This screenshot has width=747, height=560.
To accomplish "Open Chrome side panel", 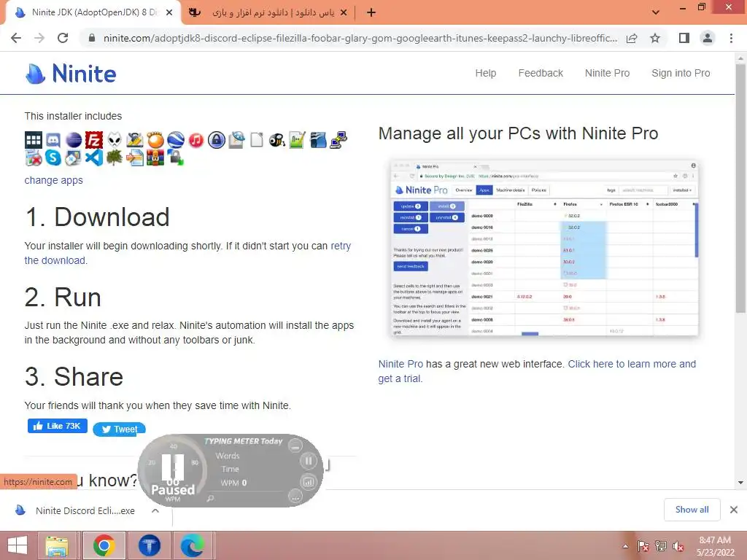I will (x=684, y=38).
